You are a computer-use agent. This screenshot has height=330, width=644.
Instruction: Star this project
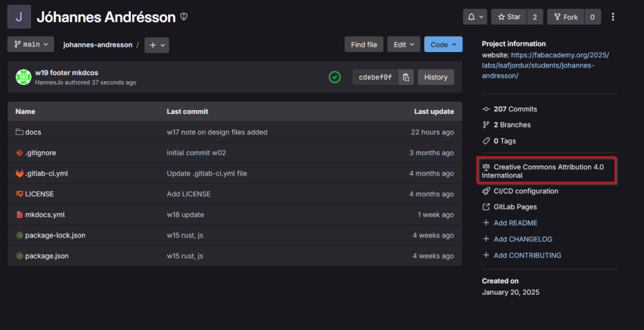pyautogui.click(x=509, y=17)
